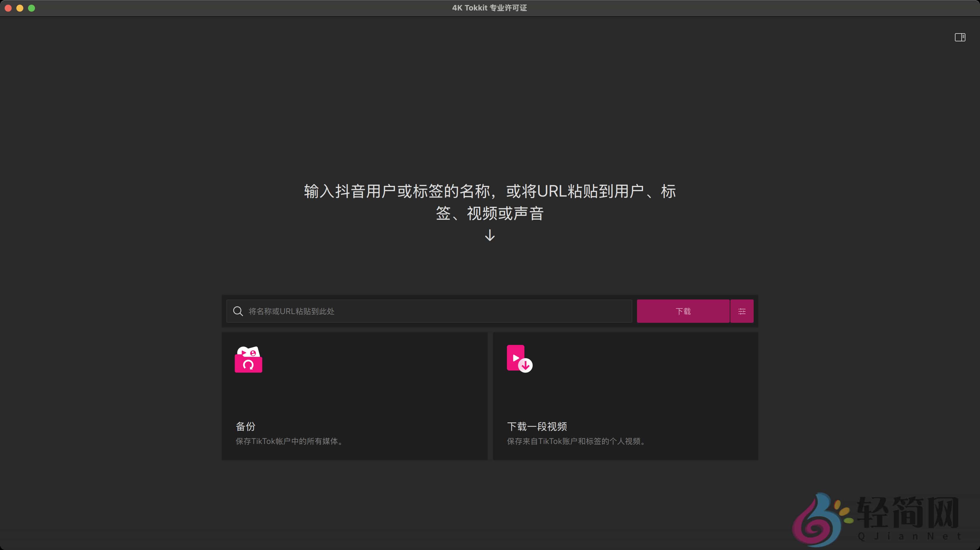Click the 备份 card title text
This screenshot has height=550, width=980.
245,426
